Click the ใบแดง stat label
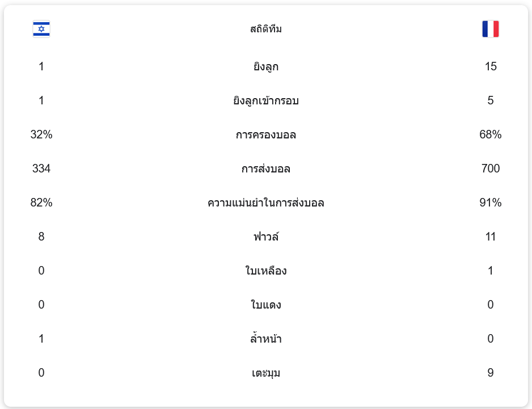The width and height of the screenshot is (532, 409). point(265,305)
